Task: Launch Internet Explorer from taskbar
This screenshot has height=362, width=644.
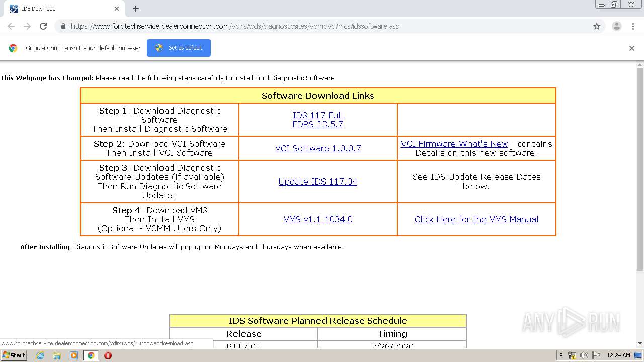Action: click(x=40, y=355)
